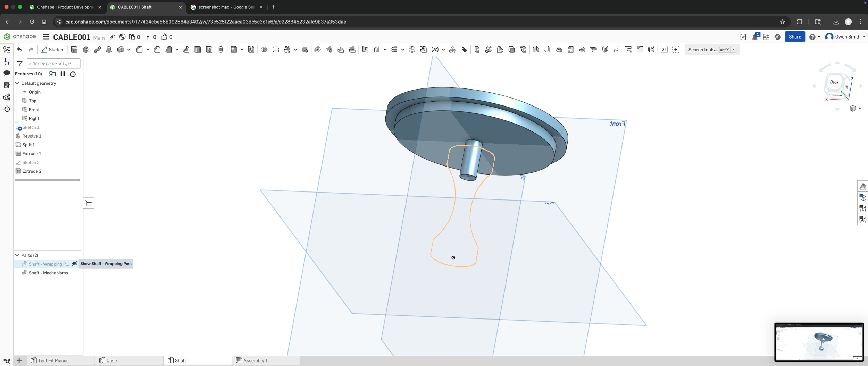Collapse the Parts (2) section
Screen dimensions: 868x366
click(17, 255)
